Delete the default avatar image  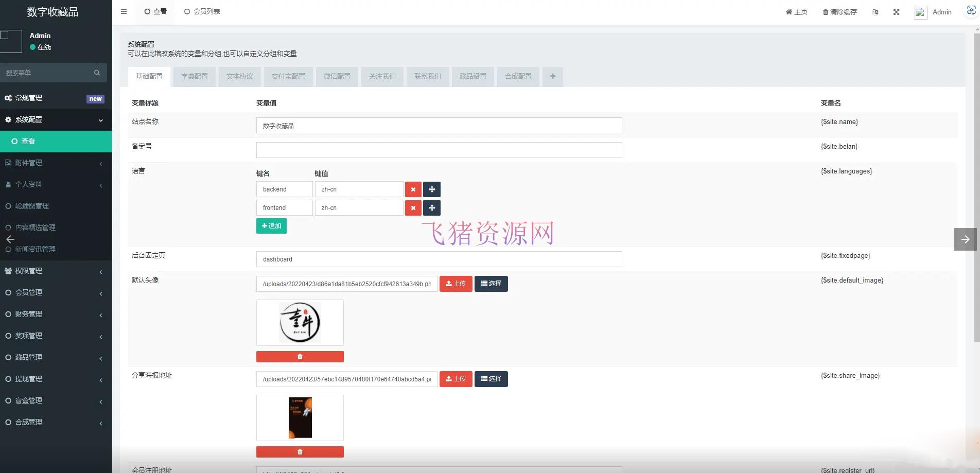coord(300,357)
